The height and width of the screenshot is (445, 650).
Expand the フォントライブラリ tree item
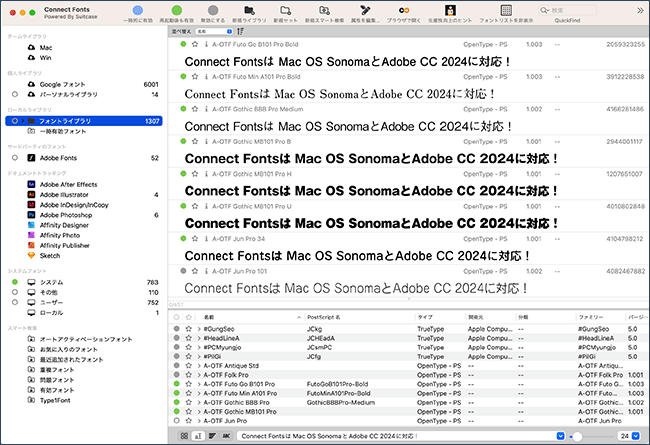coord(23,121)
